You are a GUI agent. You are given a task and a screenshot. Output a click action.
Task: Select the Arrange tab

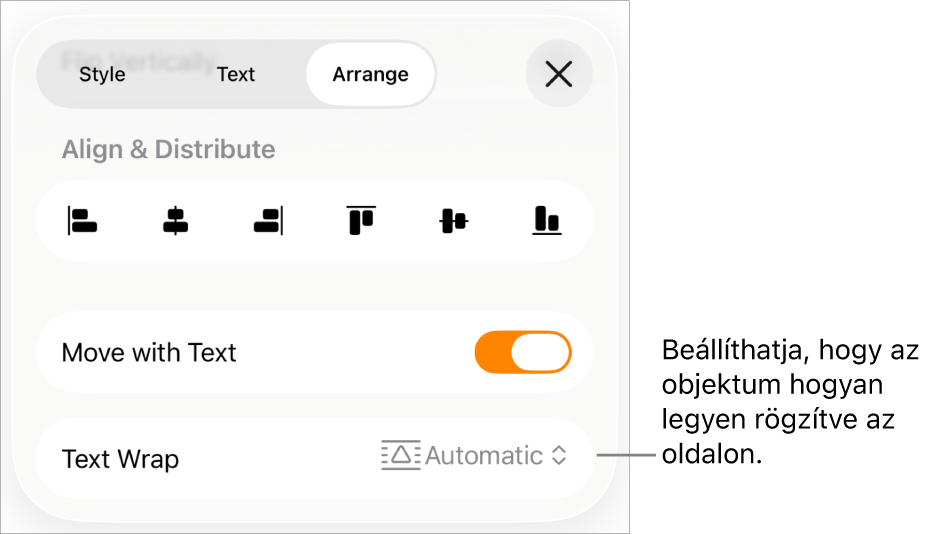(370, 74)
